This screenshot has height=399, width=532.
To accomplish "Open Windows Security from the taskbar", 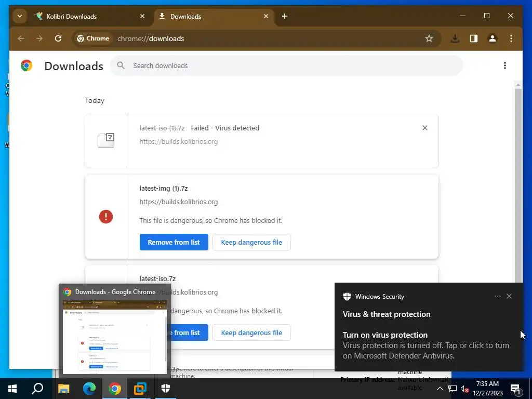I will coord(166,389).
